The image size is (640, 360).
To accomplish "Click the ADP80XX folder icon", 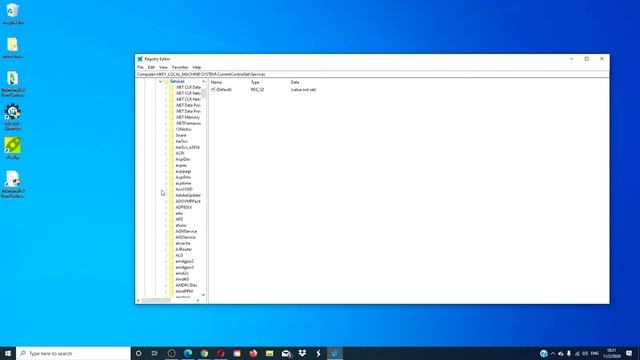I will point(171,207).
